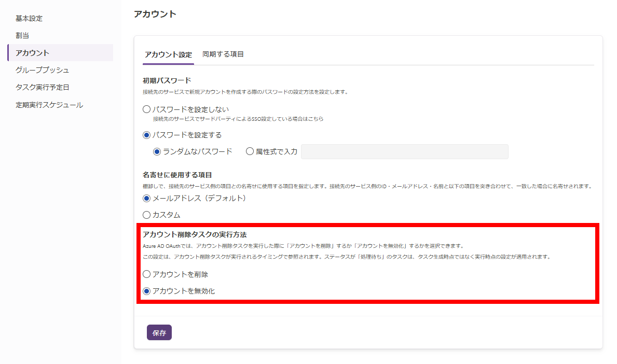Open the グループプッシュ section
The width and height of the screenshot is (617, 364).
click(x=42, y=70)
